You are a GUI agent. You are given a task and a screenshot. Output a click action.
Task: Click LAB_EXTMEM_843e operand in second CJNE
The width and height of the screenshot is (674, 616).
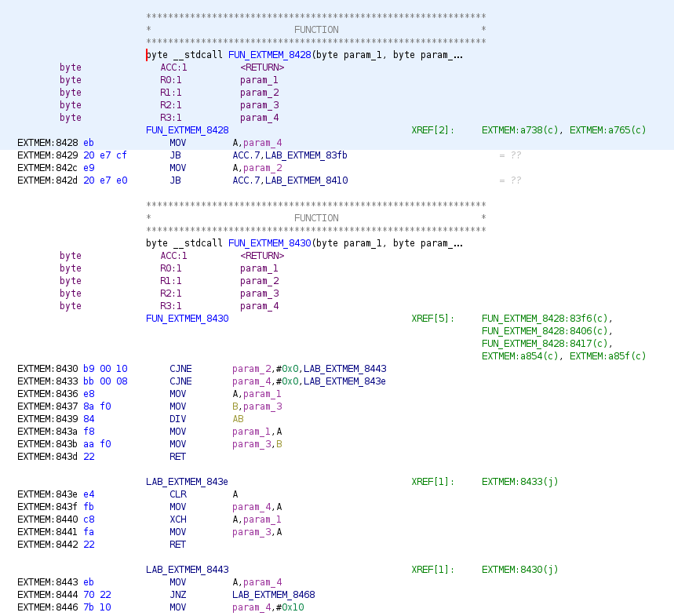(344, 381)
